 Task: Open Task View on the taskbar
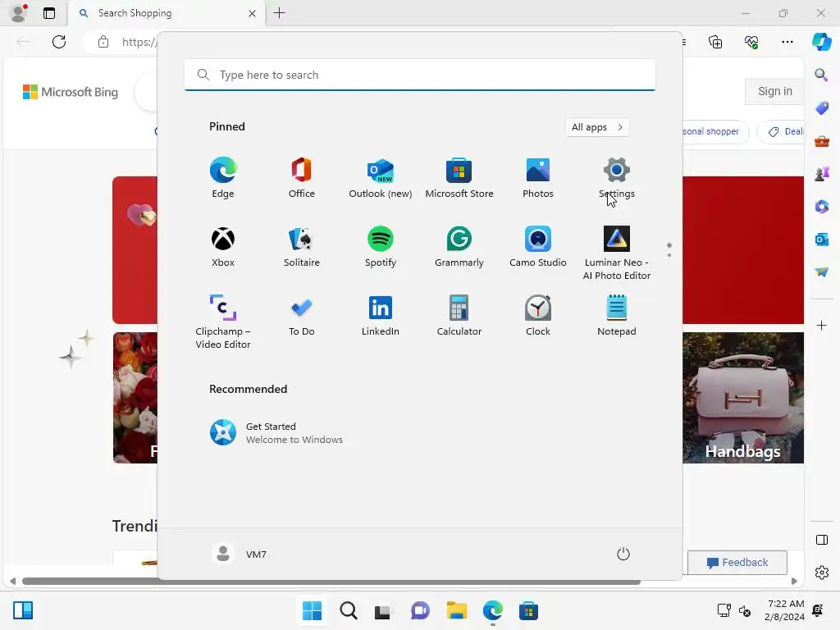coord(384,610)
